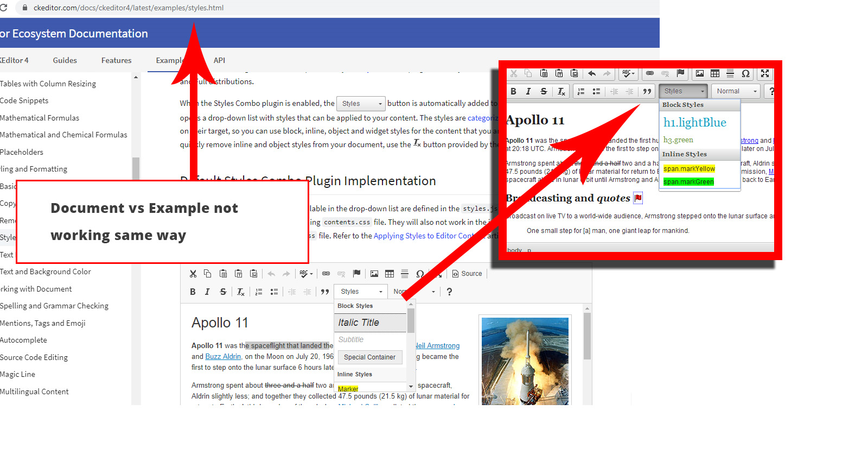868x467 pixels.
Task: Toggle numbered list in the Source-button editor
Action: pyautogui.click(x=259, y=292)
